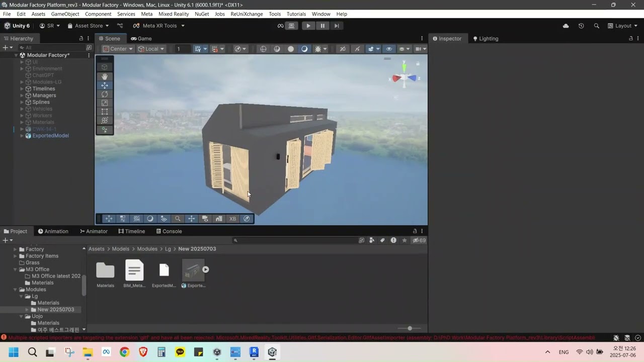Expand the Timelines item in the Hierarchy
Screen dimensions: 644x362
click(23, 88)
